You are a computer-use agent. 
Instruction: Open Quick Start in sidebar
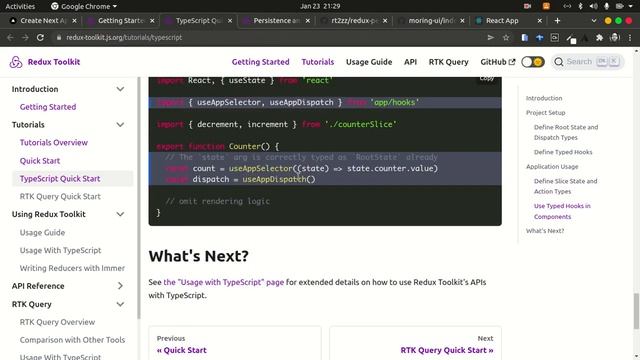click(40, 161)
